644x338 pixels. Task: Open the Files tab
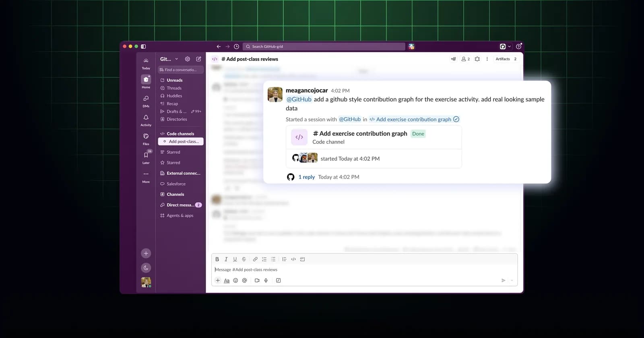pyautogui.click(x=146, y=139)
